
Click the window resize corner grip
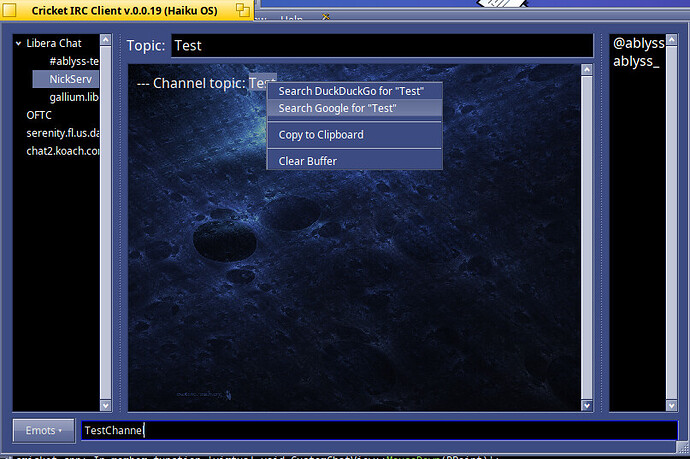click(683, 448)
